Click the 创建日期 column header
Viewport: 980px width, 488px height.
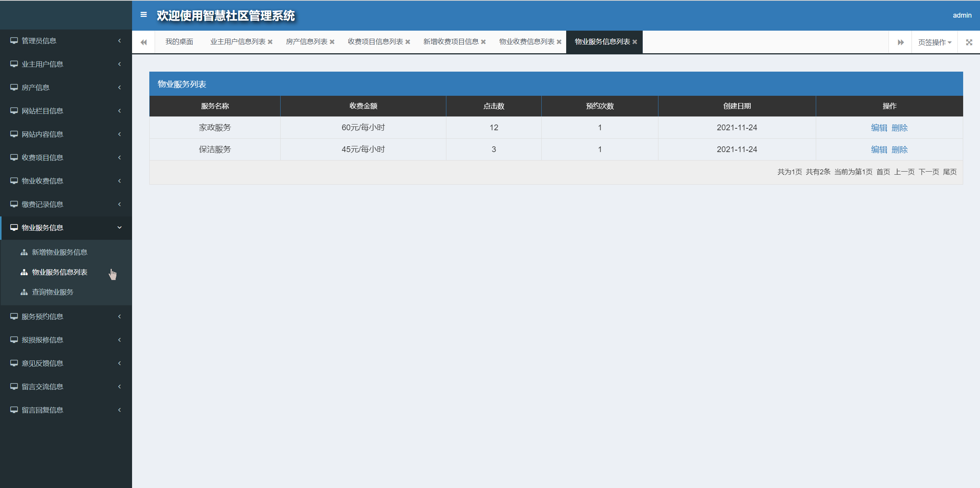click(737, 106)
